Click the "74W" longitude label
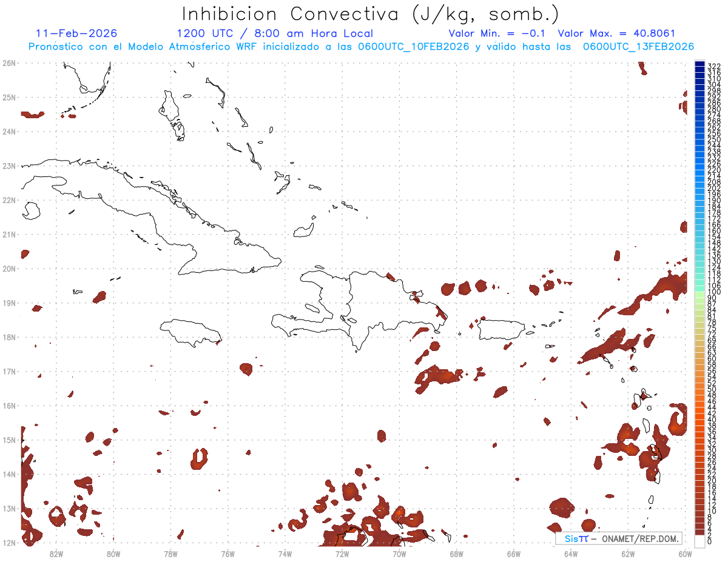Screen dimensions: 728x562 (x=285, y=553)
